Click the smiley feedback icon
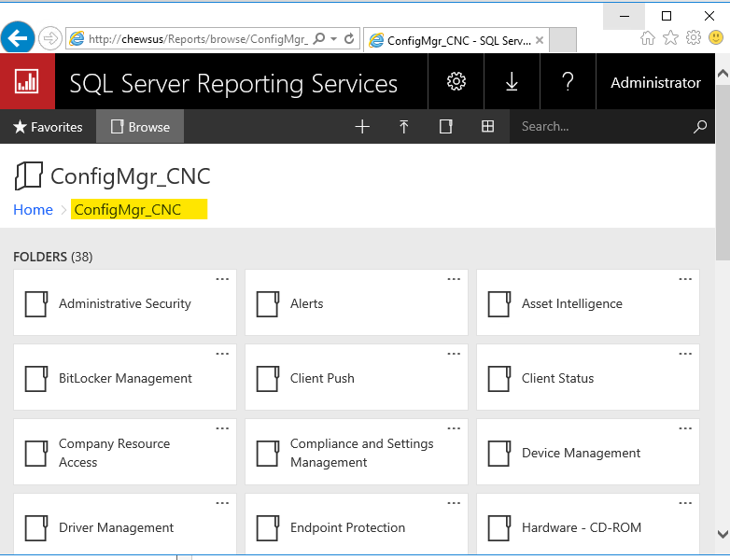730x560 pixels. (716, 37)
